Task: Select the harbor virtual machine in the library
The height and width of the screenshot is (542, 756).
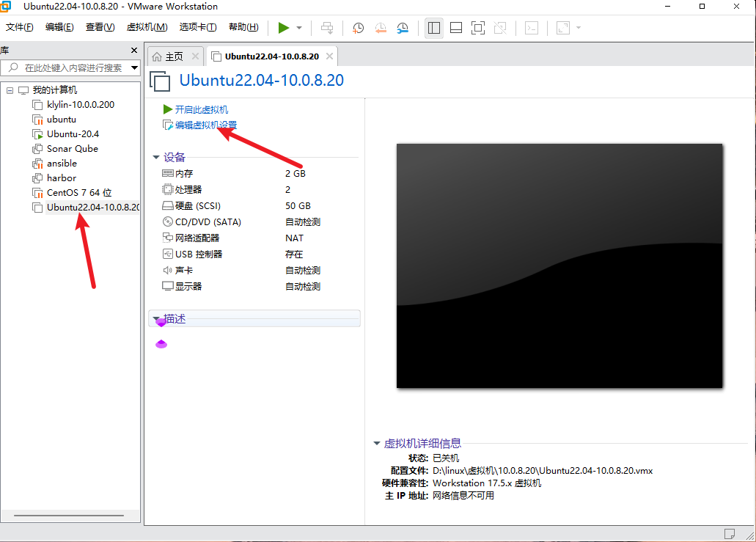Action: (x=62, y=177)
